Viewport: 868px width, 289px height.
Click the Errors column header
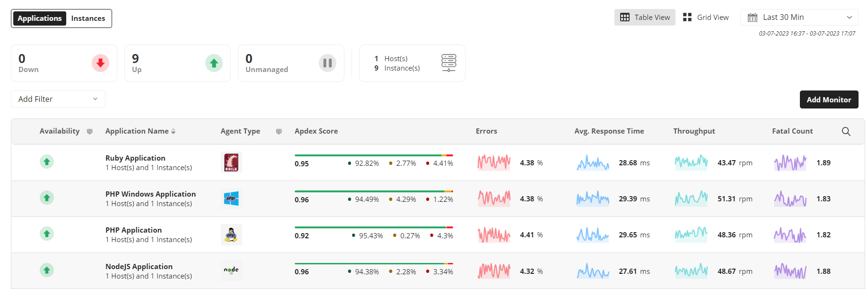[x=486, y=131]
